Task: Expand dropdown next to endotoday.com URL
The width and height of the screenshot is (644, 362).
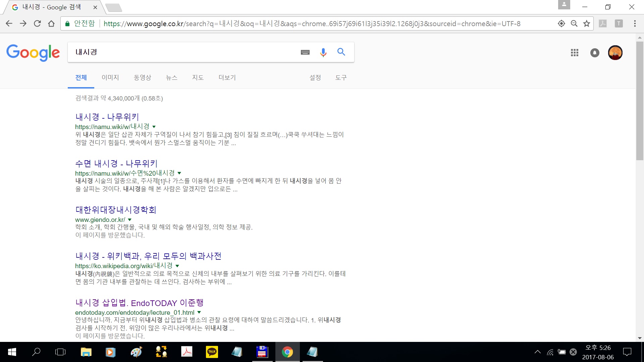Action: click(x=199, y=312)
